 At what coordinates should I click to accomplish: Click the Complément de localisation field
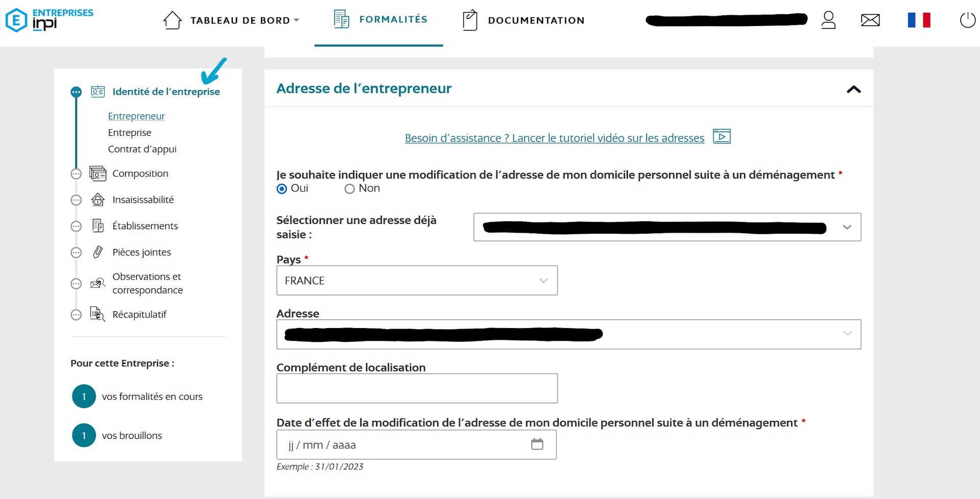tap(416, 388)
